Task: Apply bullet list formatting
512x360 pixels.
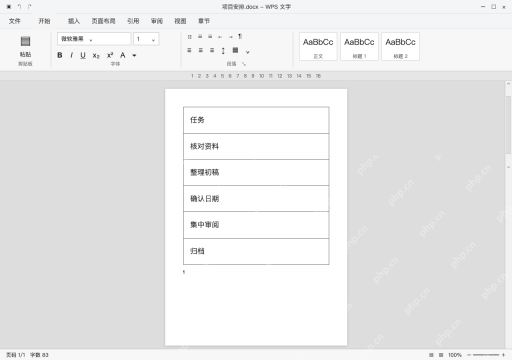Action: [189, 37]
